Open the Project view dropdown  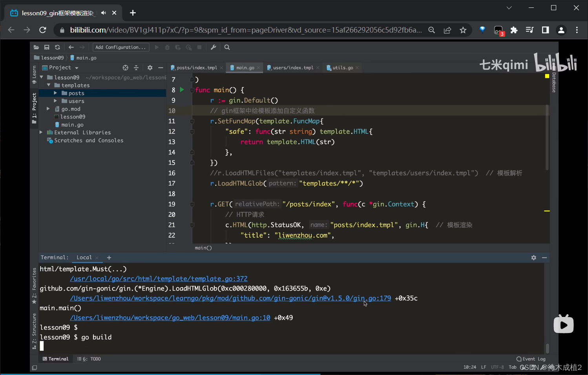[x=77, y=68]
